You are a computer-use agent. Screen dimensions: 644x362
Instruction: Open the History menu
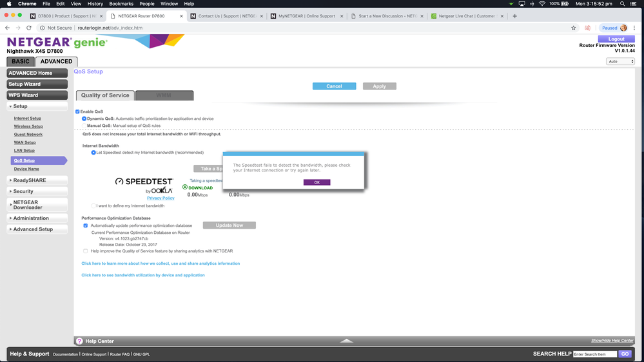coord(95,4)
